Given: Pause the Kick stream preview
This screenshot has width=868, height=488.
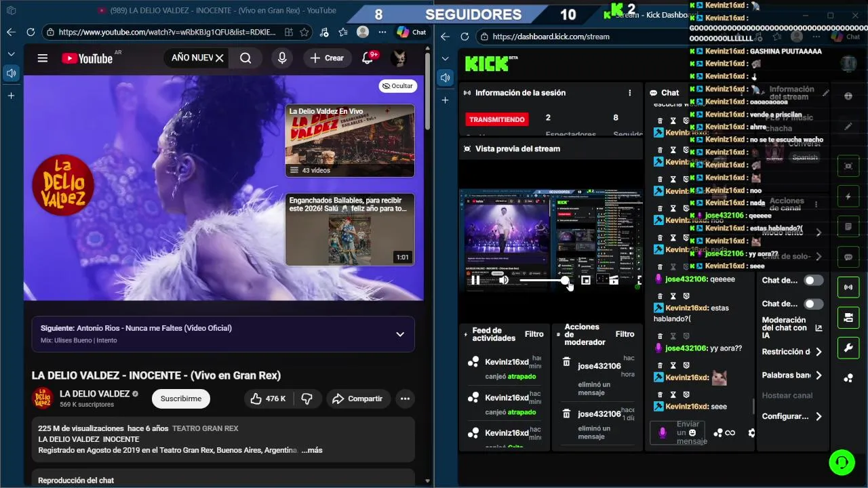Looking at the screenshot, I should 475,280.
